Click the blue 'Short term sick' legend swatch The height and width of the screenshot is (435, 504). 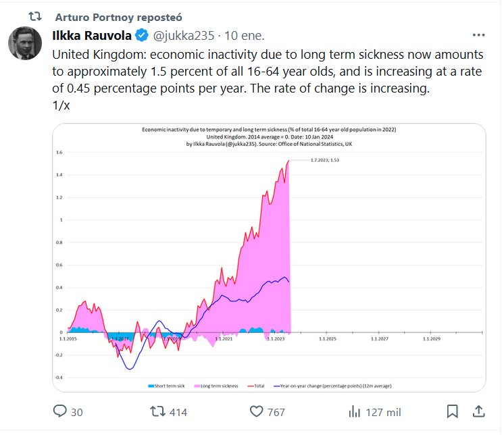[x=150, y=386]
